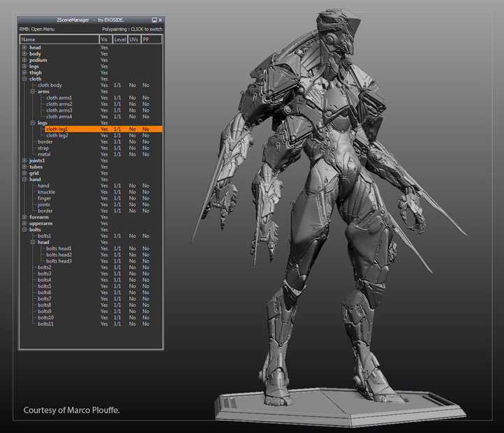The height and width of the screenshot is (433, 504).
Task: Expand the forearm folder
Action: pos(24,217)
